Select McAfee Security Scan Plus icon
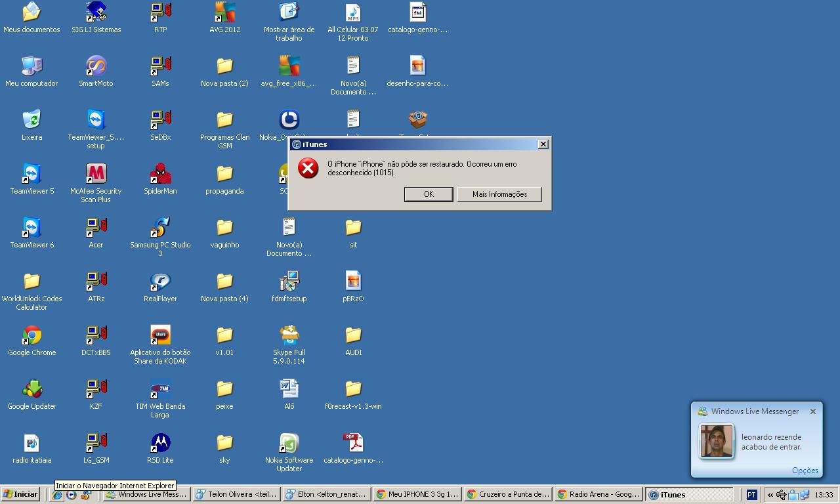This screenshot has height=504, width=840. [x=96, y=173]
